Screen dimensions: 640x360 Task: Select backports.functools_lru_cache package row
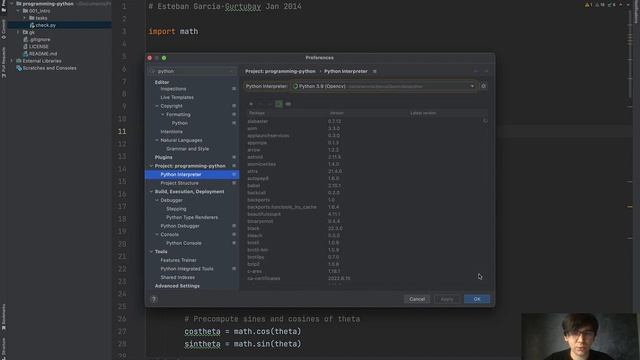(x=365, y=207)
